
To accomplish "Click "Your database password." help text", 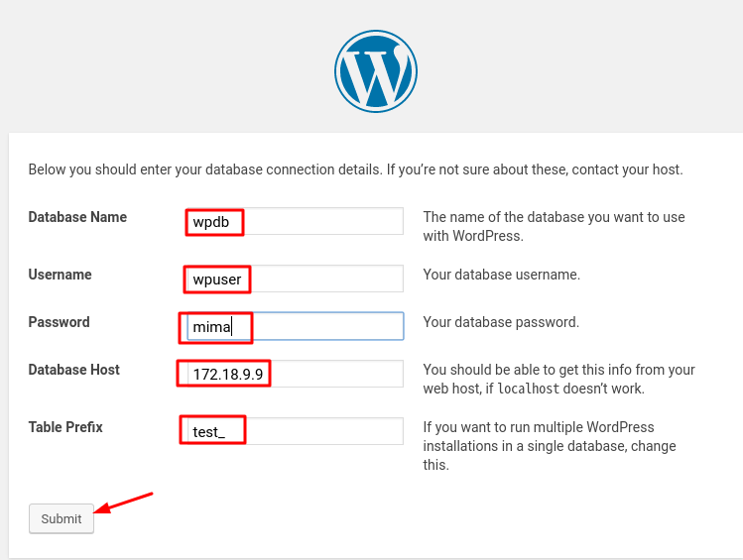I will pyautogui.click(x=501, y=322).
